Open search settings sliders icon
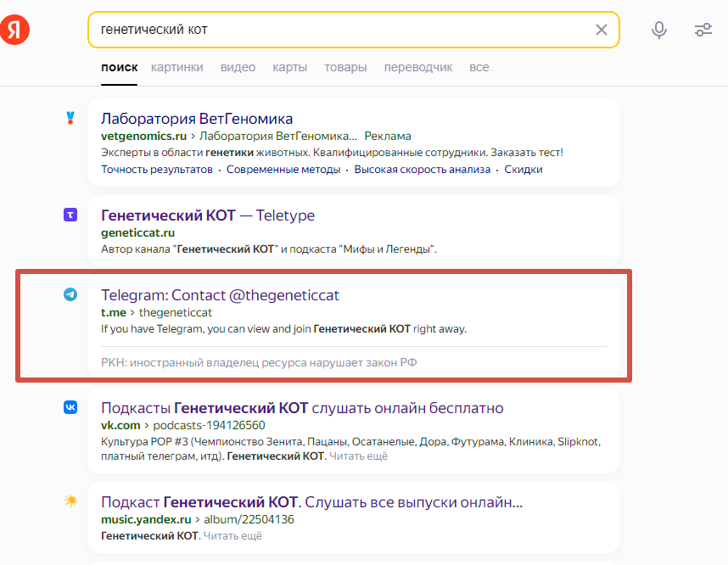728x565 pixels. pos(703,30)
